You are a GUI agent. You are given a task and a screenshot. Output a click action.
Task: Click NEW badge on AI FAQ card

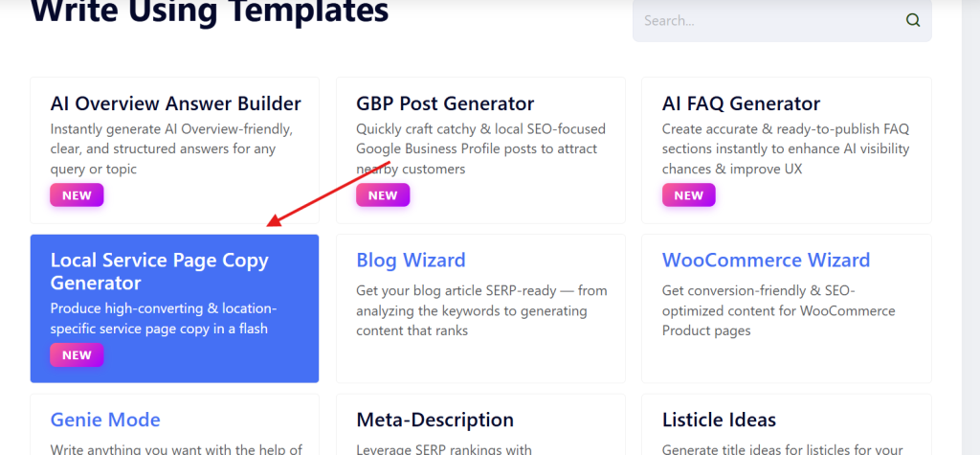[689, 195]
